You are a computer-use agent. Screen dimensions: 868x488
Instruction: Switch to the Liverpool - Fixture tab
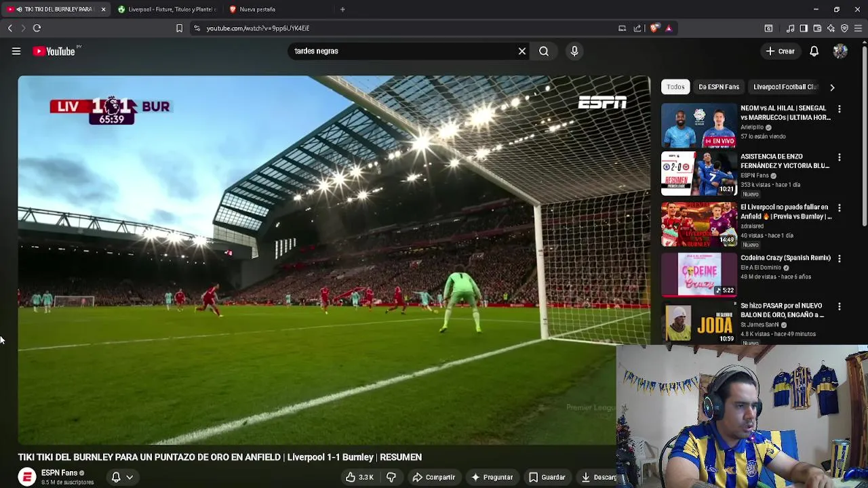pos(166,9)
